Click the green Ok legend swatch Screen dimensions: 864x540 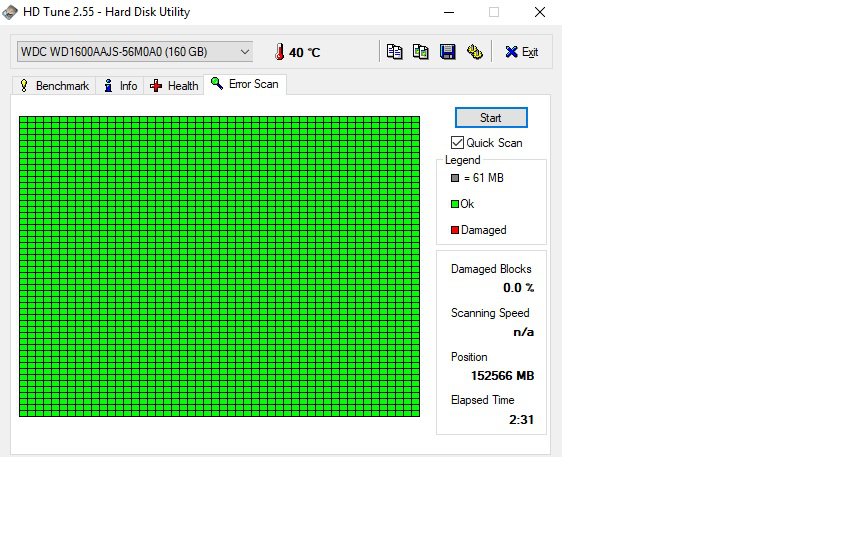click(455, 204)
